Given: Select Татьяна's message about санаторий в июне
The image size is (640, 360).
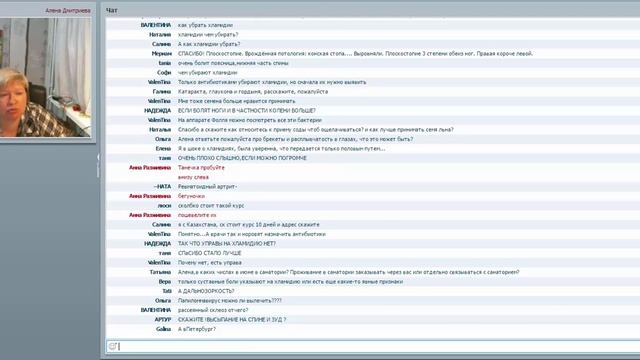Looking at the screenshot, I should click(x=349, y=272).
